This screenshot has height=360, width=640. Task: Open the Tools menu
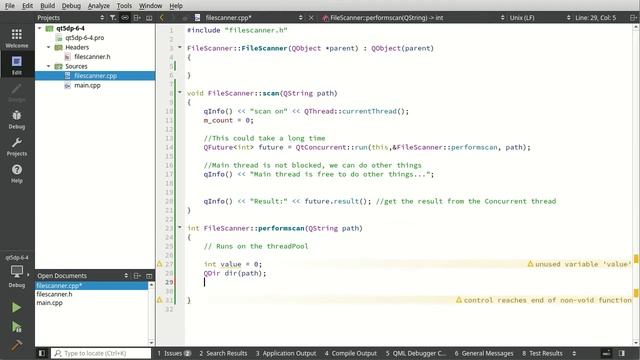coord(124,6)
